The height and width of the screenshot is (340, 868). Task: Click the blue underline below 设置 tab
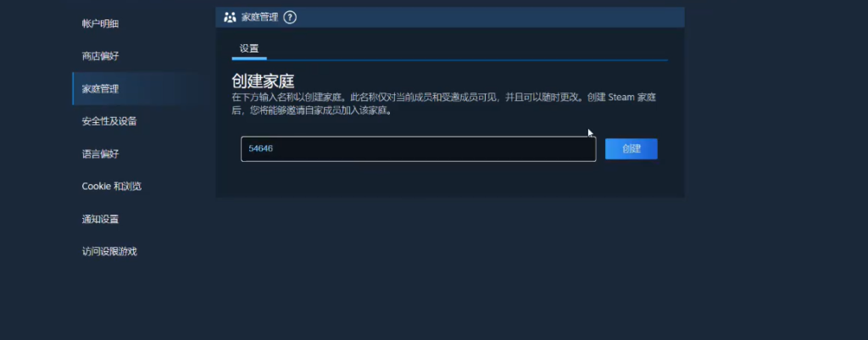[x=249, y=59]
